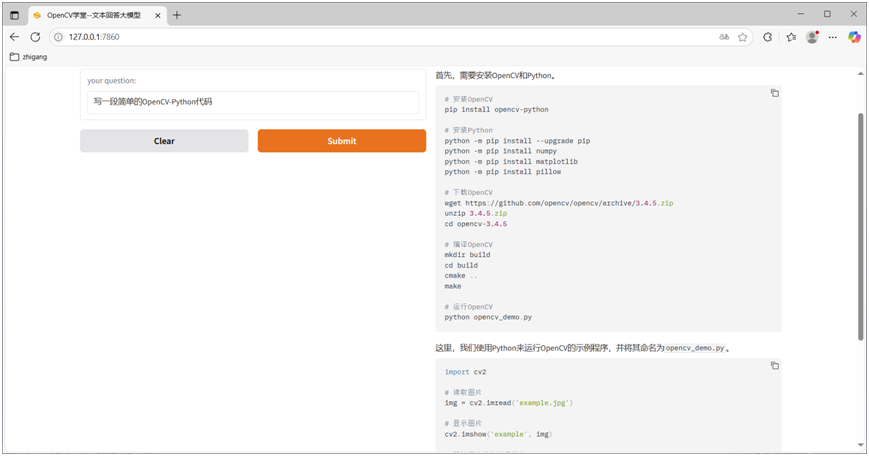Click 'python -m pip install numpy' line

pyautogui.click(x=500, y=151)
